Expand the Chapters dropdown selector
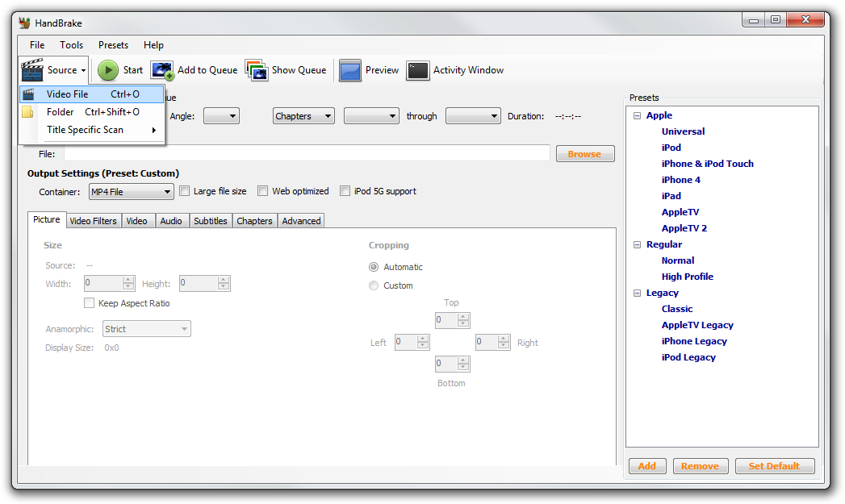The image size is (845, 504). point(303,116)
